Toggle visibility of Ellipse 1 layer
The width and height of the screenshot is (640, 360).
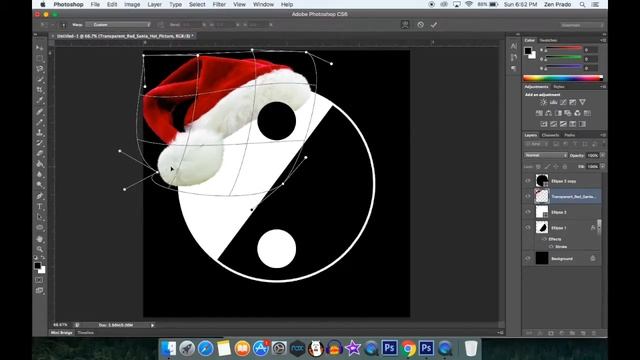(x=528, y=227)
